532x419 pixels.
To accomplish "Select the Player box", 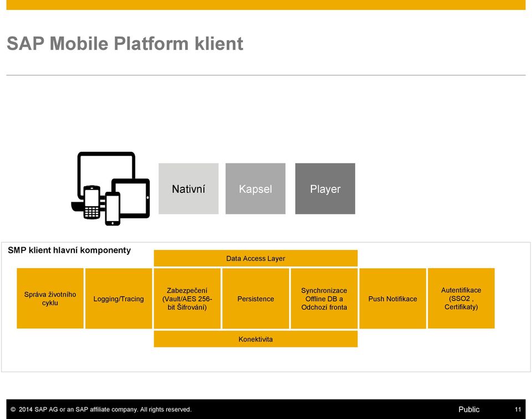I will coord(325,188).
